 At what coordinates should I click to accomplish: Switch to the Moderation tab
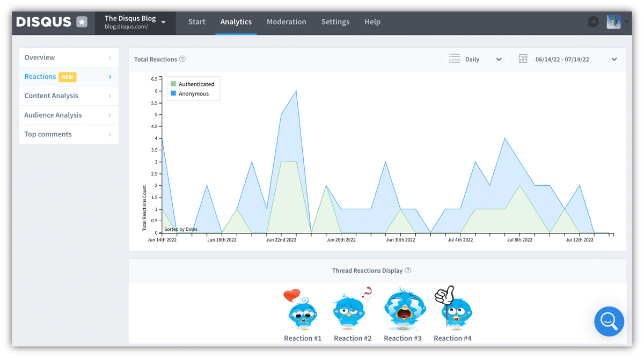coord(286,22)
